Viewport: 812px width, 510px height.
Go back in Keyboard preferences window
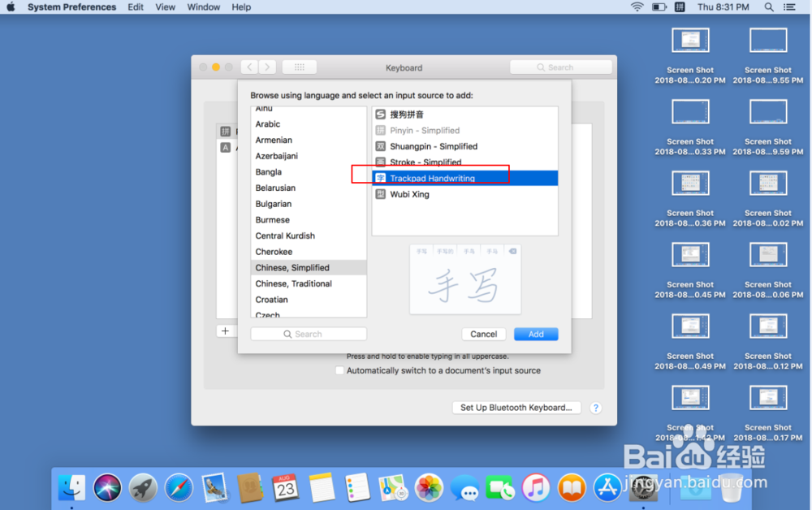pyautogui.click(x=249, y=67)
